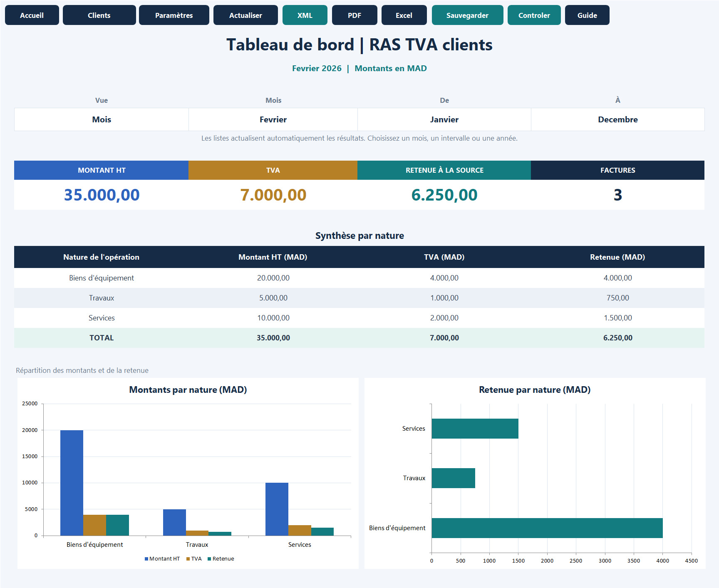
Task: Open Paramètres settings button
Action: pos(174,15)
